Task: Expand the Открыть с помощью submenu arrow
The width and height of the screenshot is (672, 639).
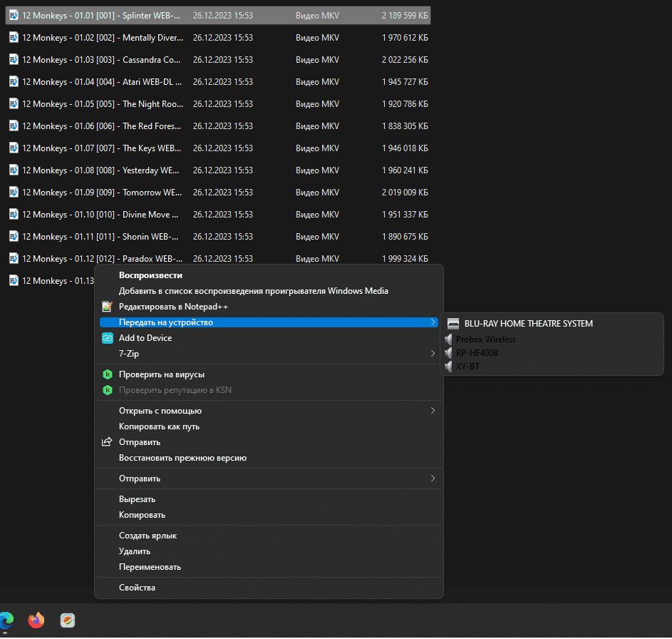Action: (433, 411)
